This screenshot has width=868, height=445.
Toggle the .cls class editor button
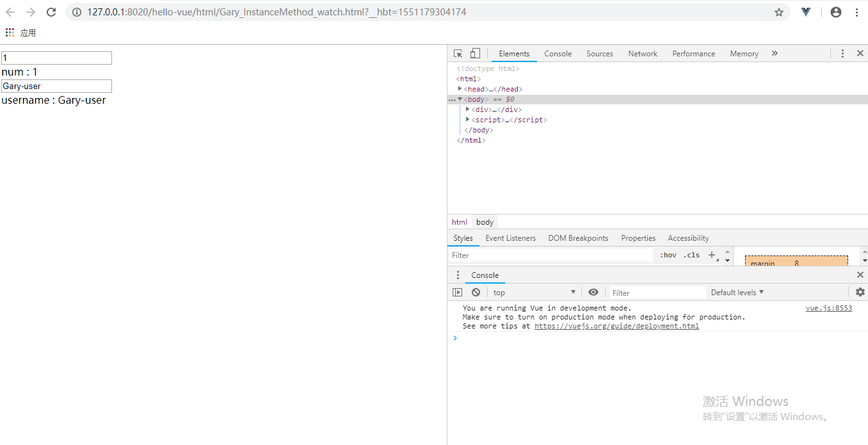(691, 255)
